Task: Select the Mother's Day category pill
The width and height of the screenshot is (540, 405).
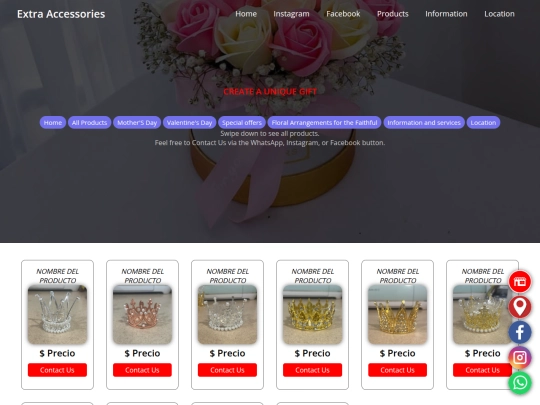Action: 137,123
